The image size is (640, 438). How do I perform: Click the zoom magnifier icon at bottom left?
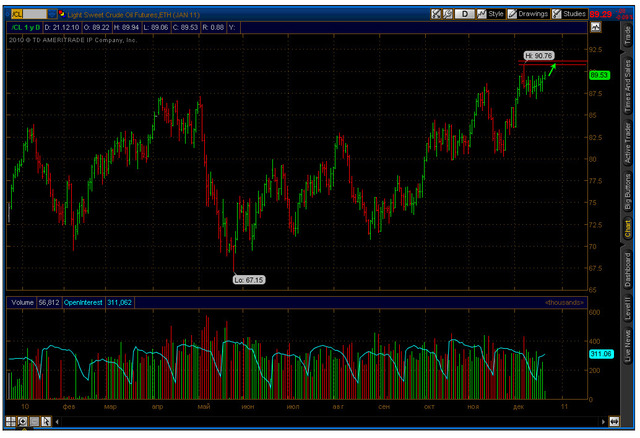click(22, 422)
